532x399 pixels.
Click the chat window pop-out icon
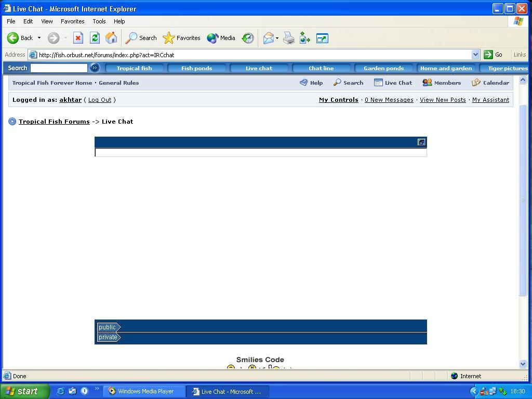421,142
